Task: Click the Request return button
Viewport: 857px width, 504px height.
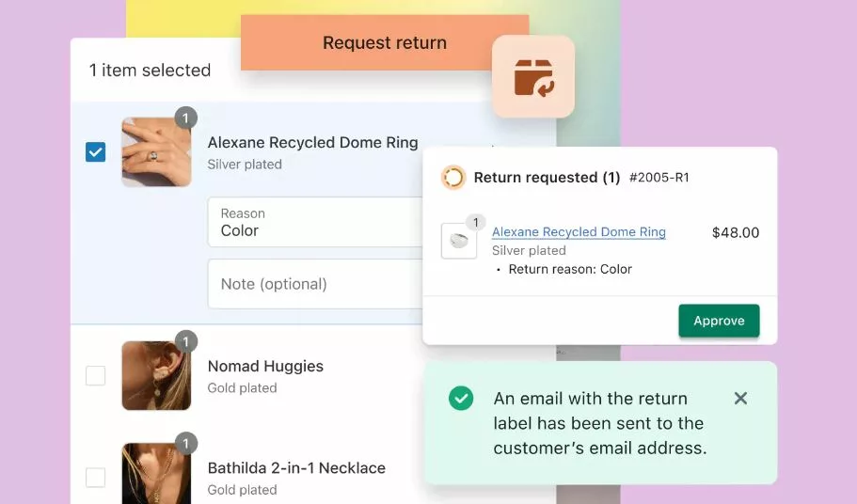Action: [x=385, y=42]
